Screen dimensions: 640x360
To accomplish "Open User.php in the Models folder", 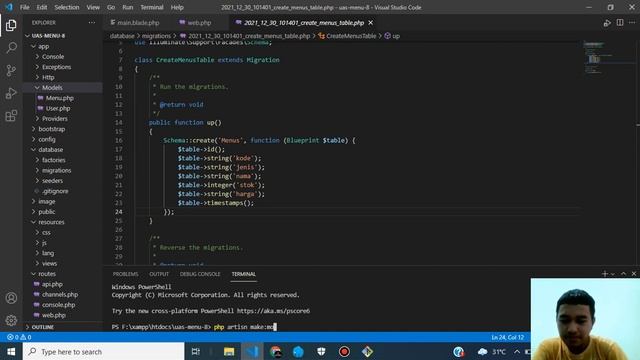I will [x=58, y=108].
